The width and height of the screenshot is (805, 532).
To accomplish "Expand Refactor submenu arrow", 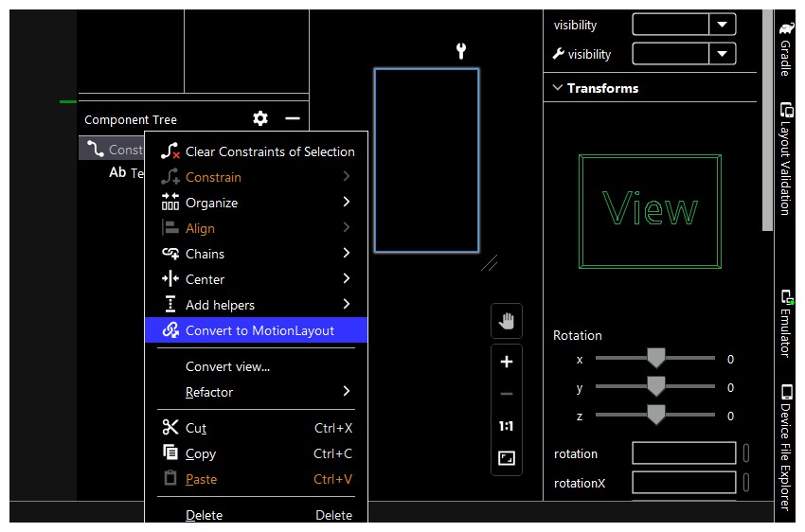I will [347, 392].
